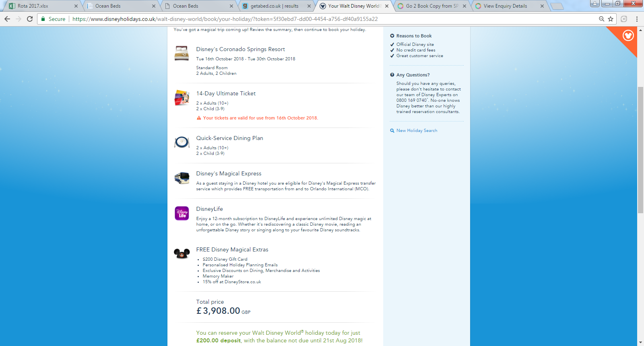Close the Rota 2017.xlsx tab
644x346 pixels.
click(x=76, y=6)
